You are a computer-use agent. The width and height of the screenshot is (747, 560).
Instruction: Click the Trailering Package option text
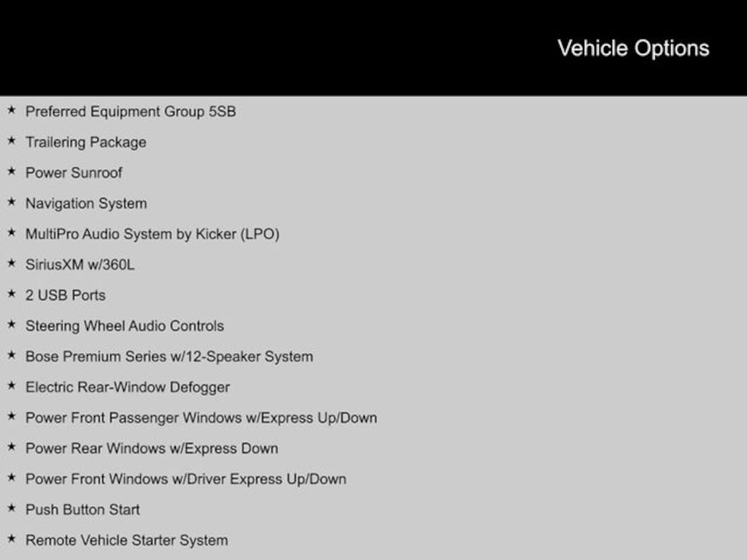(86, 142)
